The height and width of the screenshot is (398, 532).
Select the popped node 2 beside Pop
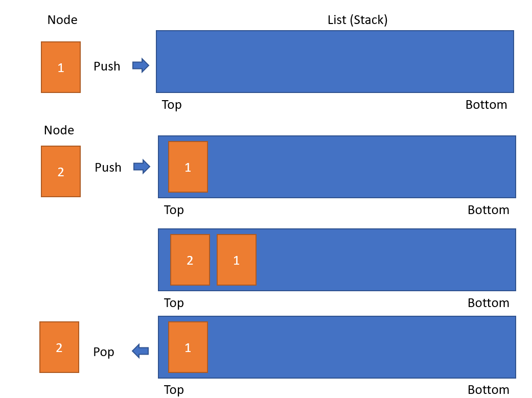pyautogui.click(x=59, y=347)
